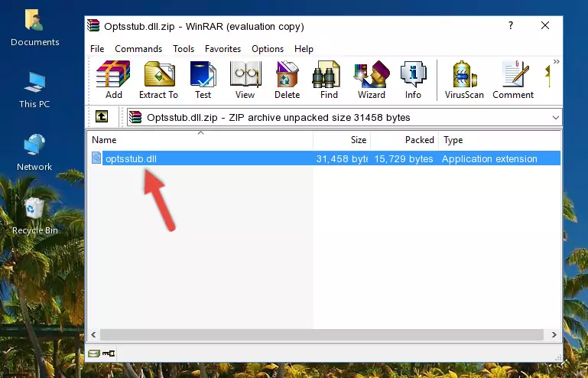Click the horizontal scrollbar thumb

321,334
